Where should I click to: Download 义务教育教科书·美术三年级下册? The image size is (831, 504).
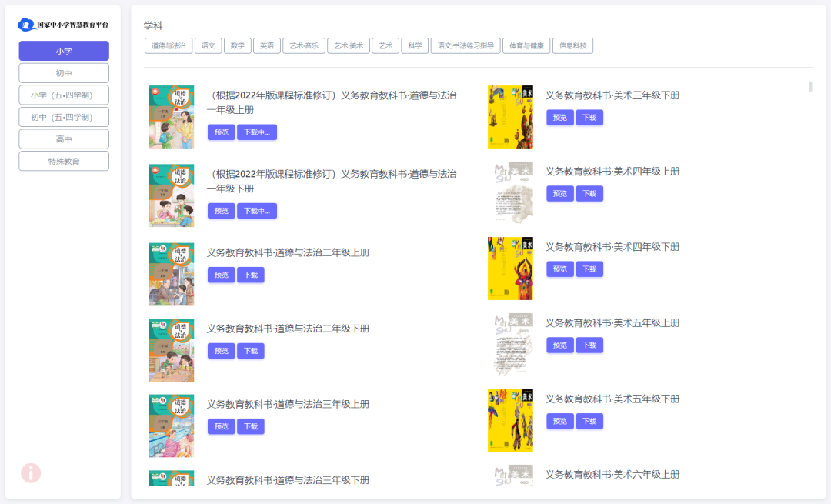pos(589,117)
